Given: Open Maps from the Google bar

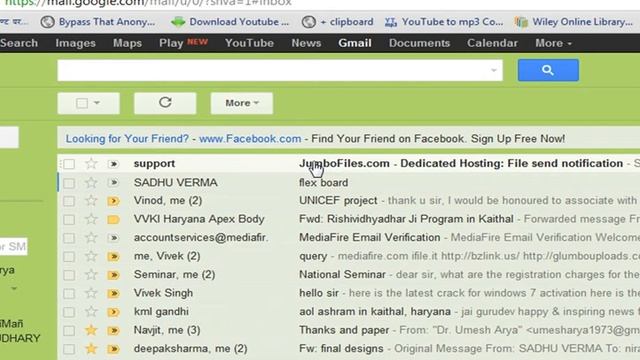Looking at the screenshot, I should pyautogui.click(x=127, y=43).
